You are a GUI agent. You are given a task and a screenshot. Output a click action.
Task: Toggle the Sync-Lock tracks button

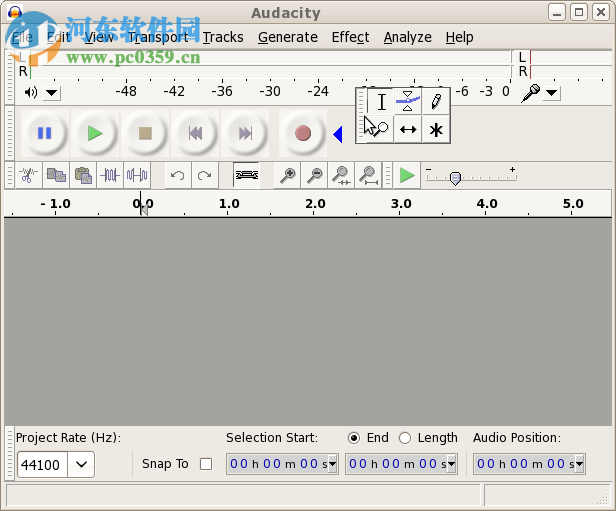pos(246,175)
